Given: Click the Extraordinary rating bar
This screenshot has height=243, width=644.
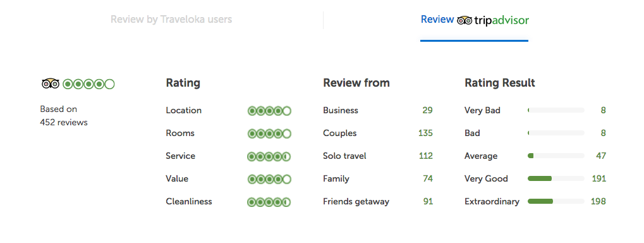Looking at the screenshot, I should tap(556, 201).
